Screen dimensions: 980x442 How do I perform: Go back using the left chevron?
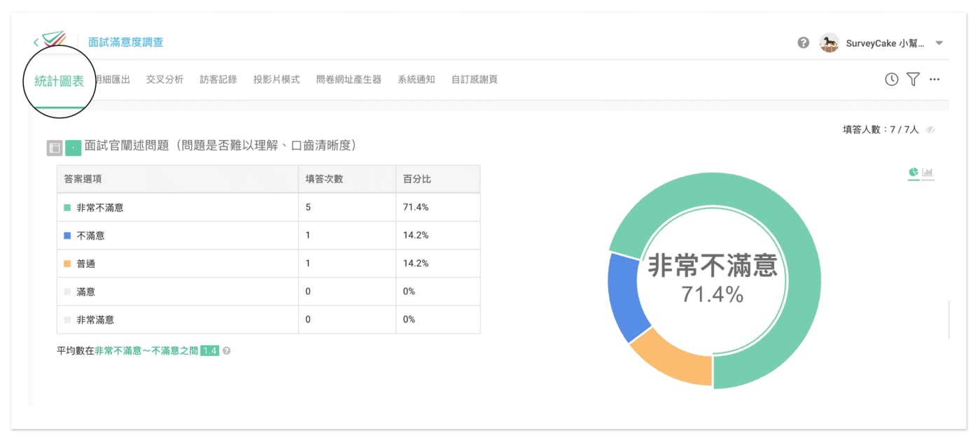pyautogui.click(x=36, y=43)
